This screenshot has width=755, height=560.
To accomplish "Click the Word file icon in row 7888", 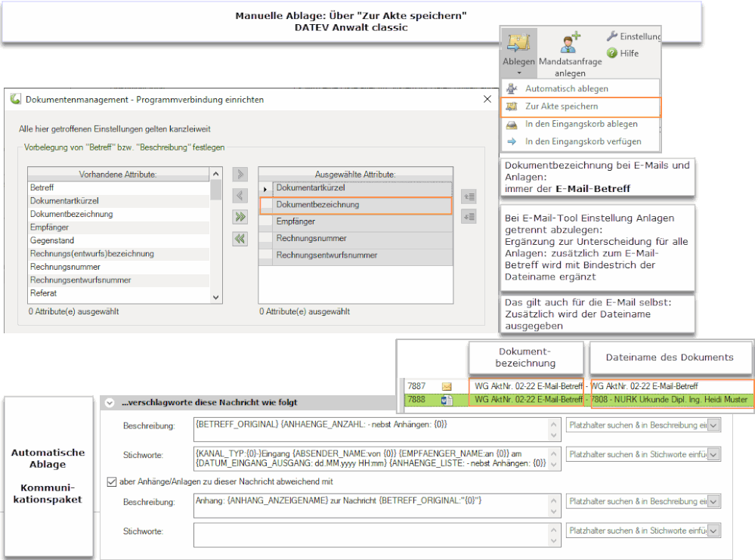I will click(x=447, y=400).
